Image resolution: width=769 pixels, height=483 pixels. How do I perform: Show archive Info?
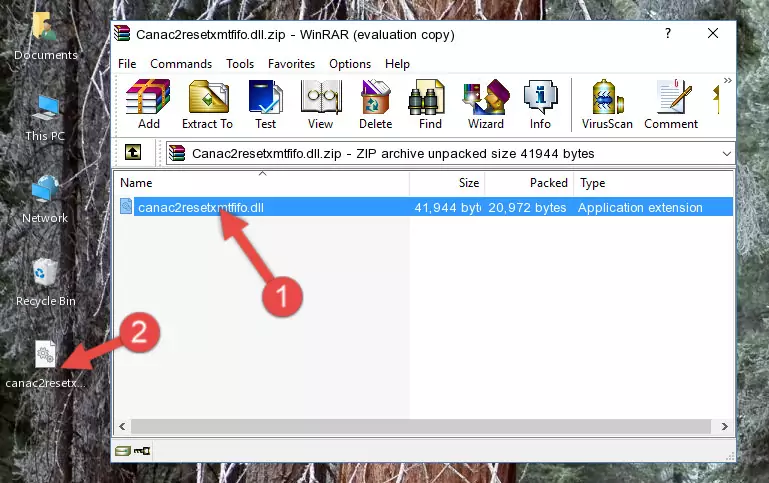coord(540,104)
